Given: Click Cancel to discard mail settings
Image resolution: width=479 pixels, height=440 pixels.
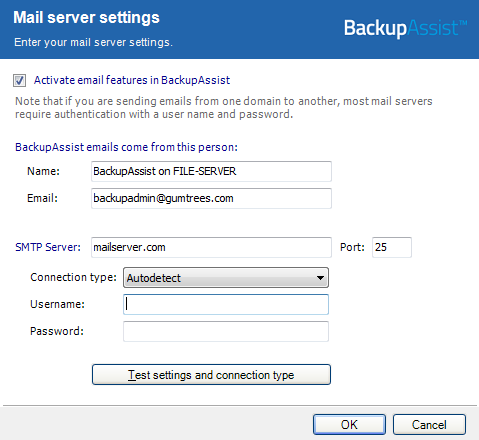Looking at the screenshot, I should pos(429,424).
